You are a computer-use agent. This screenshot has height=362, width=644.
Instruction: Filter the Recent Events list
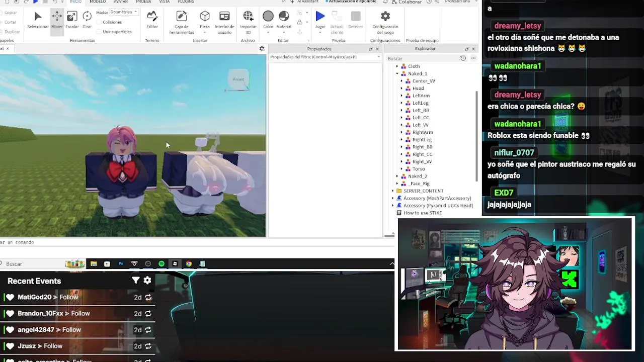click(x=135, y=281)
